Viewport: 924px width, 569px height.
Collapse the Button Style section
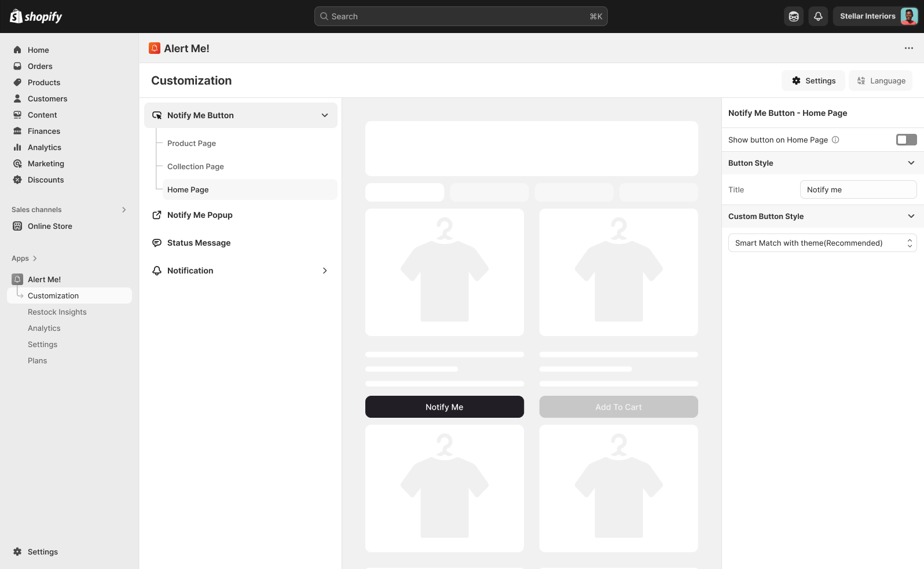(911, 163)
